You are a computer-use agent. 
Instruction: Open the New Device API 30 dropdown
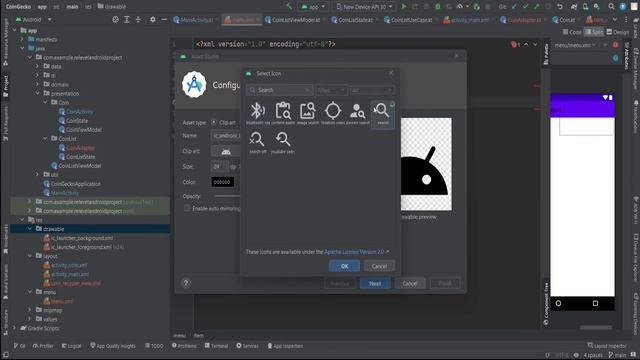pos(364,7)
